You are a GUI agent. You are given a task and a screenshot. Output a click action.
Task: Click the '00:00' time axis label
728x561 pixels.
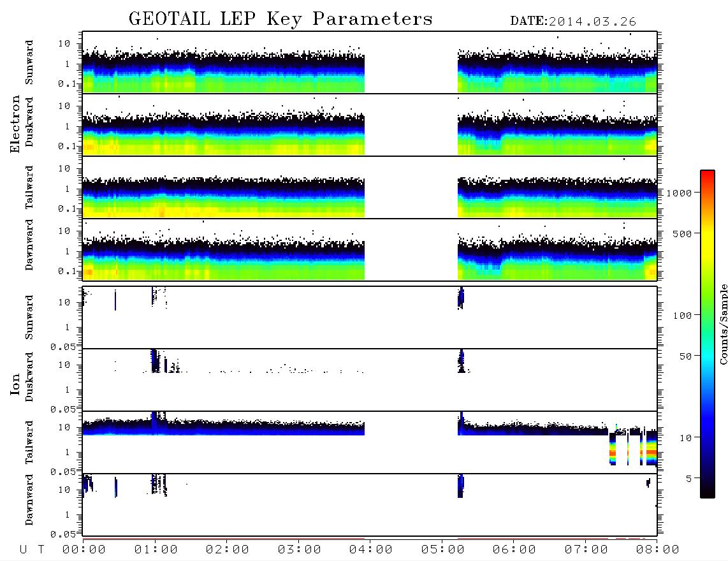click(84, 550)
